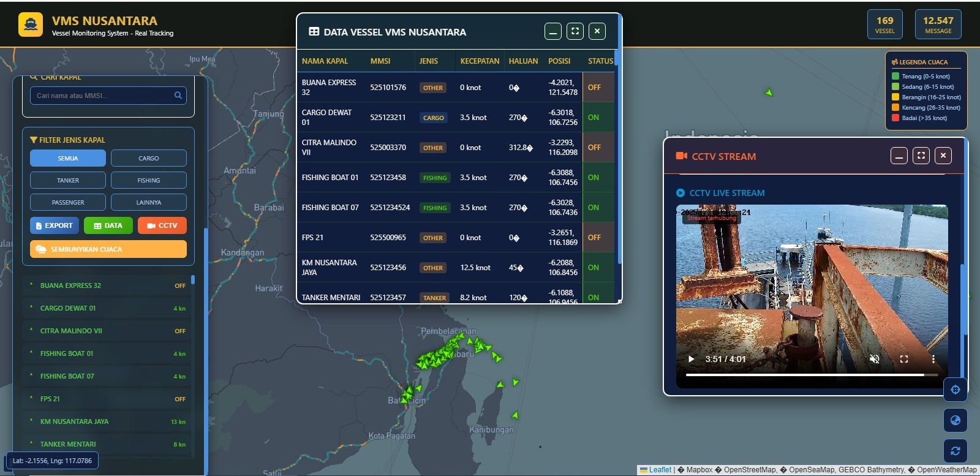
Task: Minimize the CCTV Stream window
Action: [x=899, y=156]
